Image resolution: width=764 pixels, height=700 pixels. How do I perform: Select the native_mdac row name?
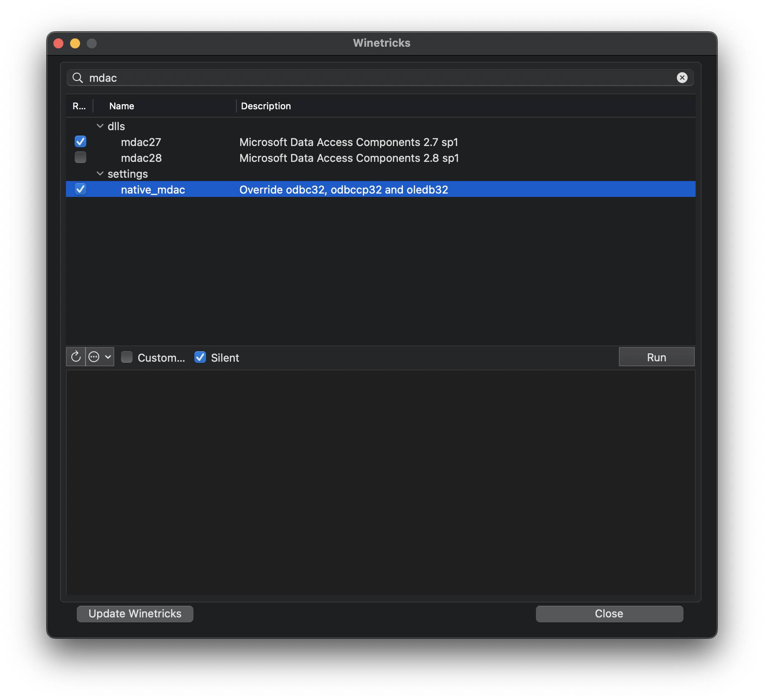click(153, 190)
